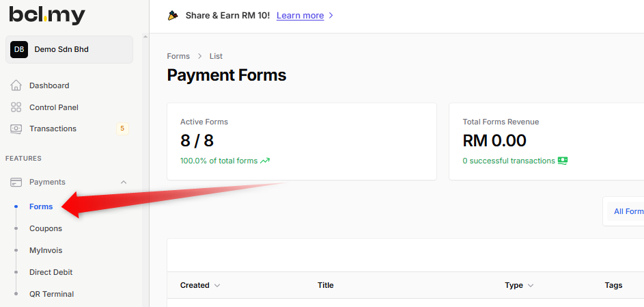This screenshot has width=644, height=307.
Task: Click the megaphone Share & Earn icon
Action: click(173, 15)
